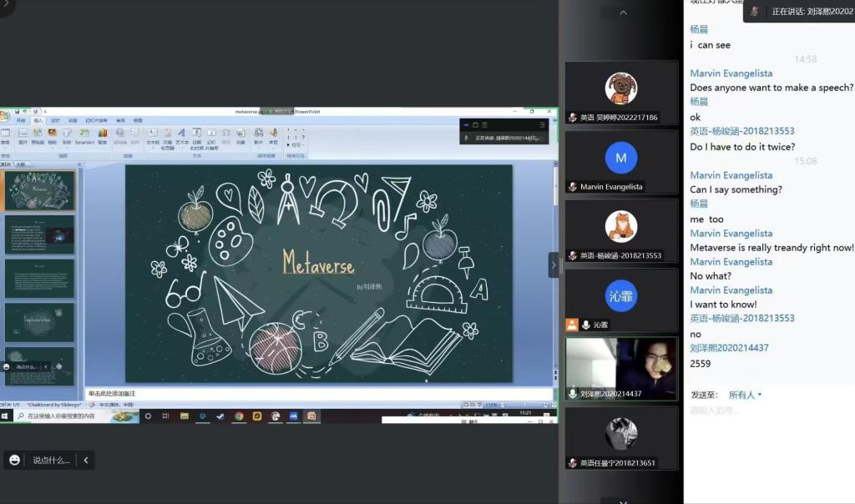This screenshot has width=855, height=504.
Task: Click the 文本框 text box icon
Action: click(153, 135)
